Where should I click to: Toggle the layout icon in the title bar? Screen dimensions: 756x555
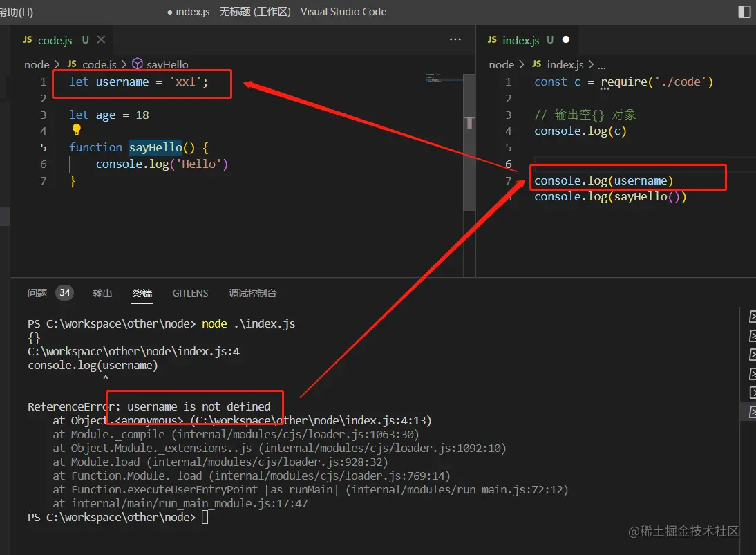click(744, 12)
